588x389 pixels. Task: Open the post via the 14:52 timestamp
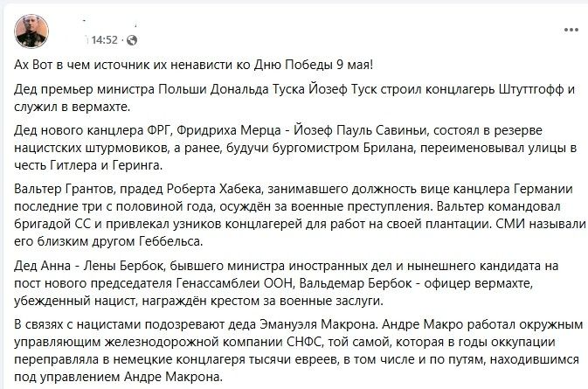[x=105, y=39]
